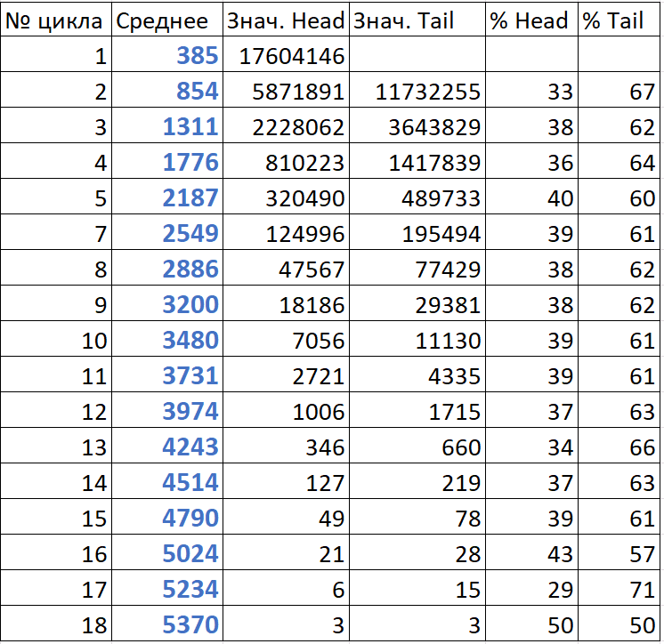The image size is (664, 644).
Task: Click the "Знач. Tail" column header
Action: point(417,21)
